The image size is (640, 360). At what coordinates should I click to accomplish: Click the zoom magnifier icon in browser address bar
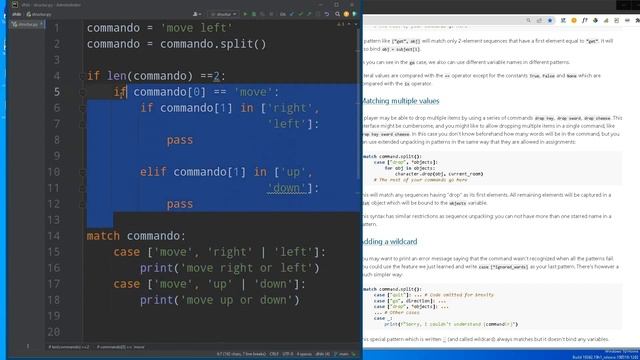click(x=528, y=20)
